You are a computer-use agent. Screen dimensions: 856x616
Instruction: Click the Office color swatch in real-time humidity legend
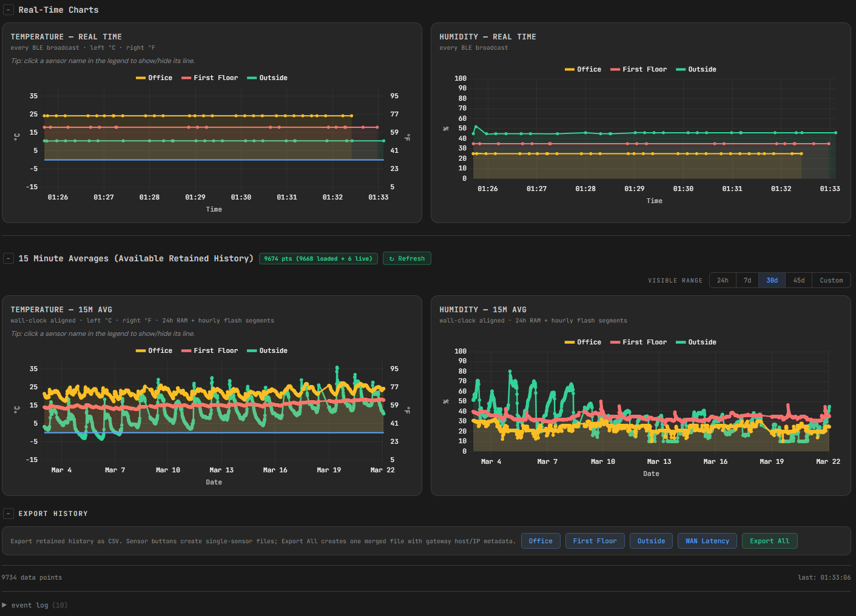pyautogui.click(x=569, y=69)
